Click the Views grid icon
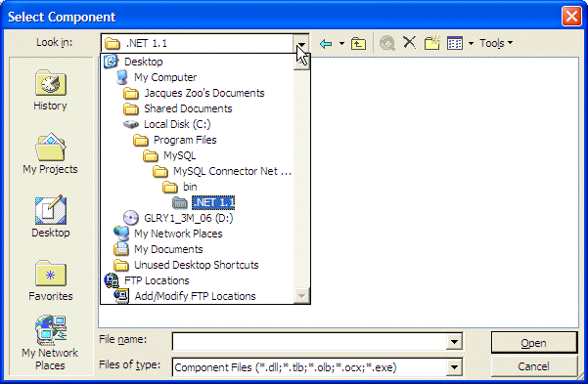This screenshot has width=588, height=384. [x=455, y=43]
